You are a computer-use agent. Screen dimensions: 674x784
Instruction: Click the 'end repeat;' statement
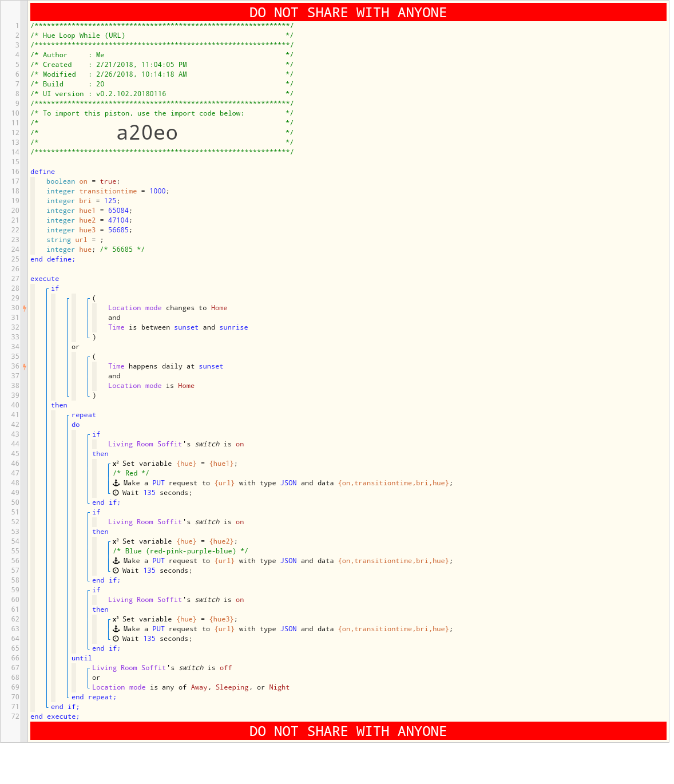point(94,697)
